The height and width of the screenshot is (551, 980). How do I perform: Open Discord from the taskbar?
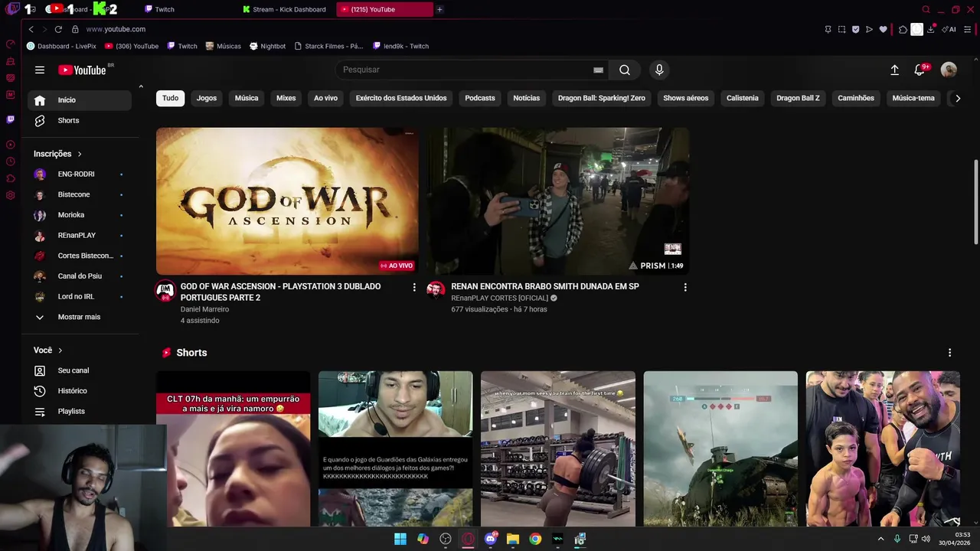tap(490, 539)
